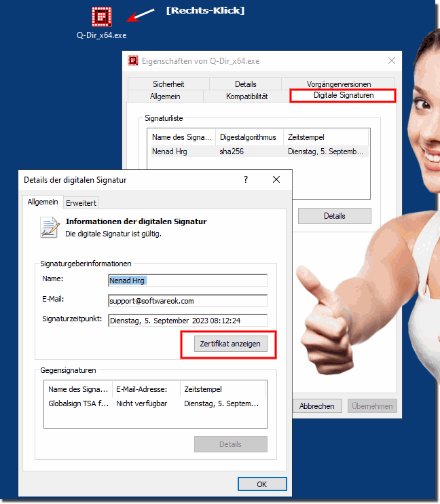
Task: Close the Details der digitalen Signatur dialog
Action: [x=276, y=179]
